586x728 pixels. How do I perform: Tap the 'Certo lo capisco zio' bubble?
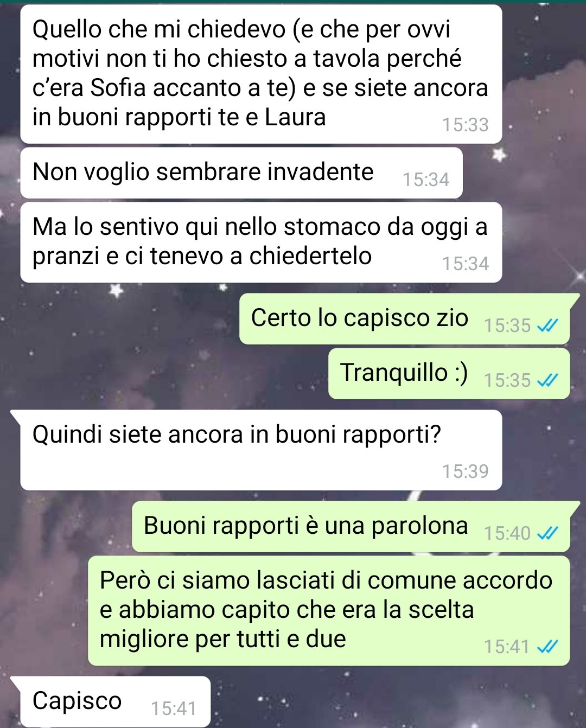point(410,319)
